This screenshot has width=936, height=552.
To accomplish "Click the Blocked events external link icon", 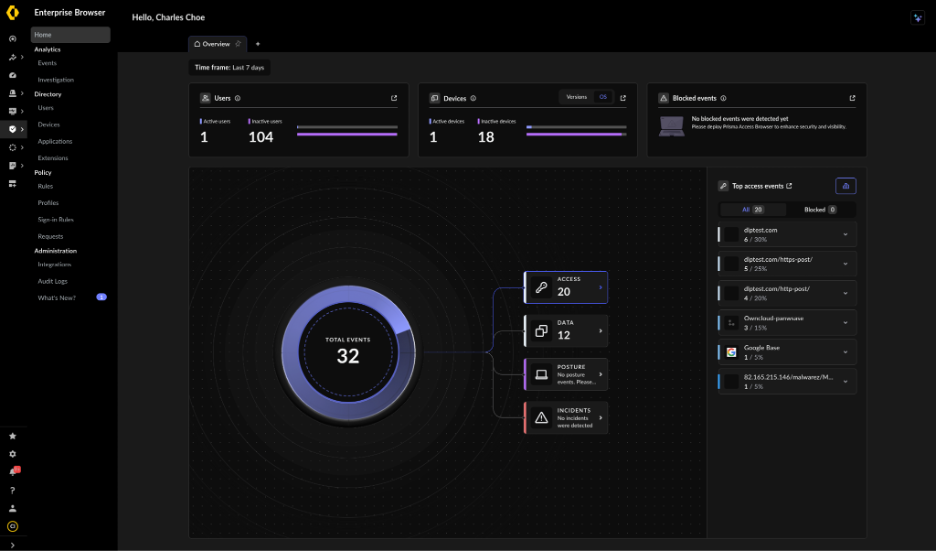I will (852, 98).
